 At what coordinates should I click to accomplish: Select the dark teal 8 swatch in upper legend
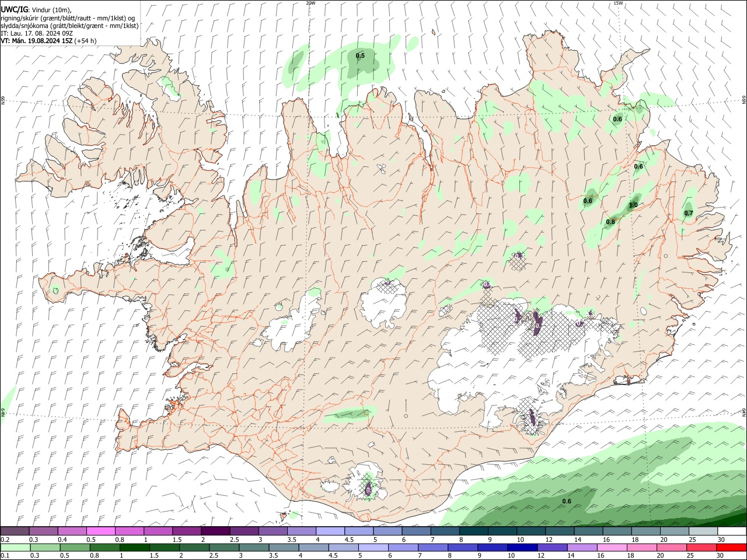tap(474, 531)
